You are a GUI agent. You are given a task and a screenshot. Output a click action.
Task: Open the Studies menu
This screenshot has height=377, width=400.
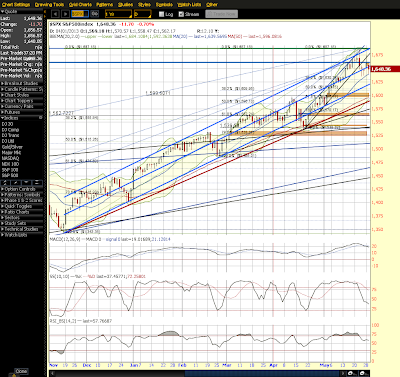pos(125,4)
